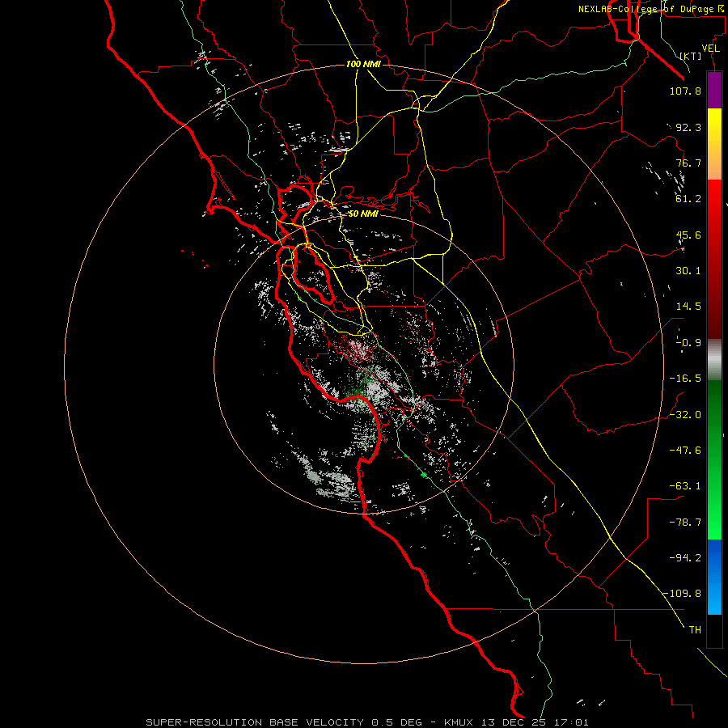Pick the blue segment of the color bar
Image resolution: width=728 pixels, height=728 pixels.
(714, 577)
